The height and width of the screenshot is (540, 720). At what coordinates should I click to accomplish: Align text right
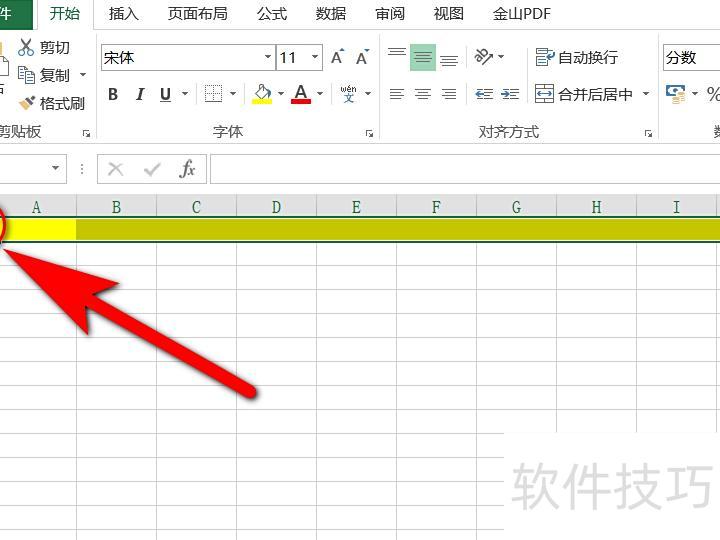point(449,94)
